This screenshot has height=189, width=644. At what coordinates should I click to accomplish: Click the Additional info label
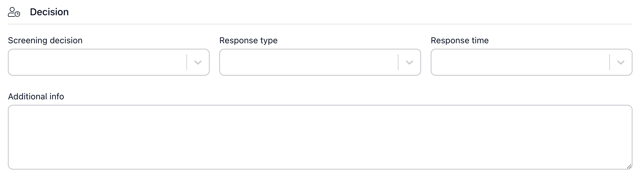tap(36, 96)
